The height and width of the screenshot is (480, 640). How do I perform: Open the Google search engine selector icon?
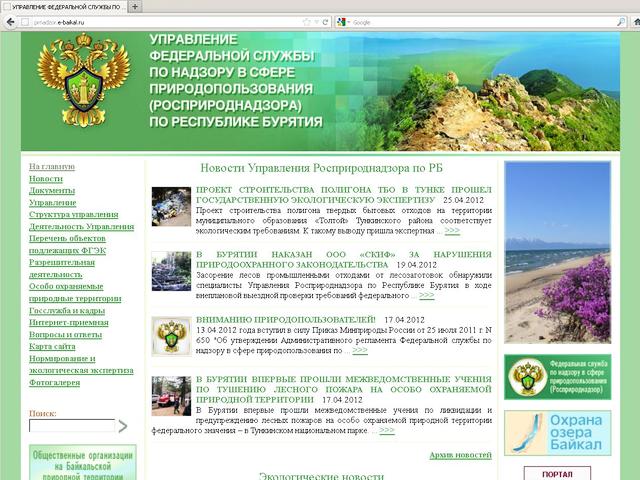[x=341, y=22]
